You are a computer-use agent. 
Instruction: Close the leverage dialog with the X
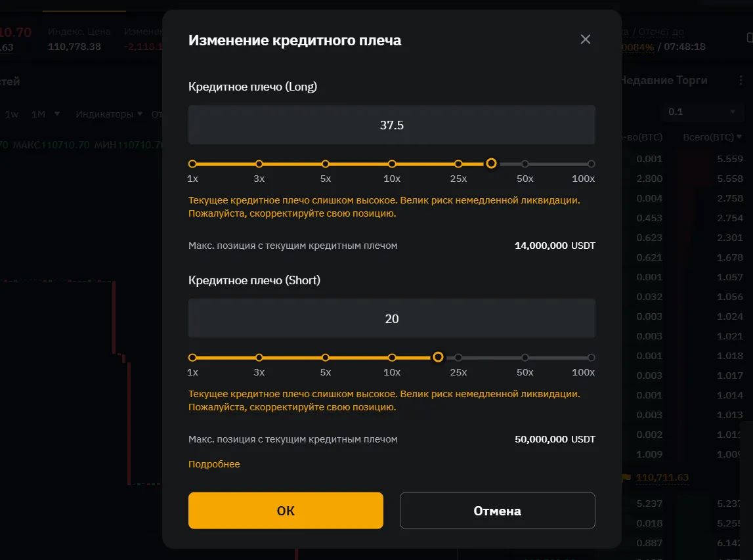pyautogui.click(x=585, y=39)
